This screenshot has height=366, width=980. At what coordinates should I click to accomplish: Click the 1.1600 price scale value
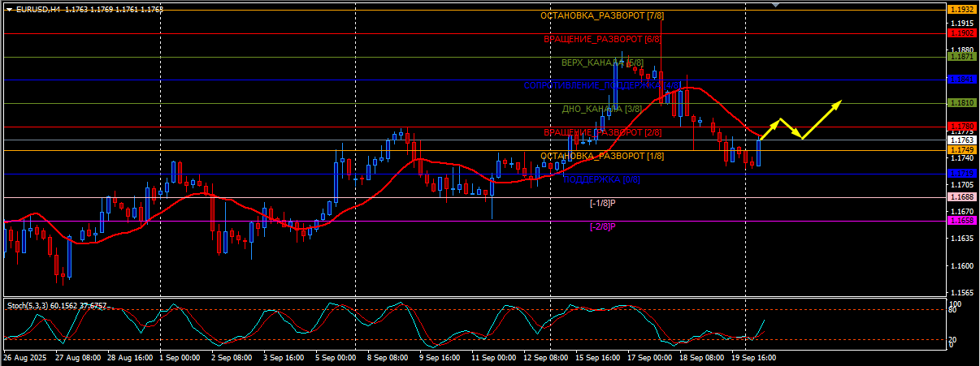point(962,266)
